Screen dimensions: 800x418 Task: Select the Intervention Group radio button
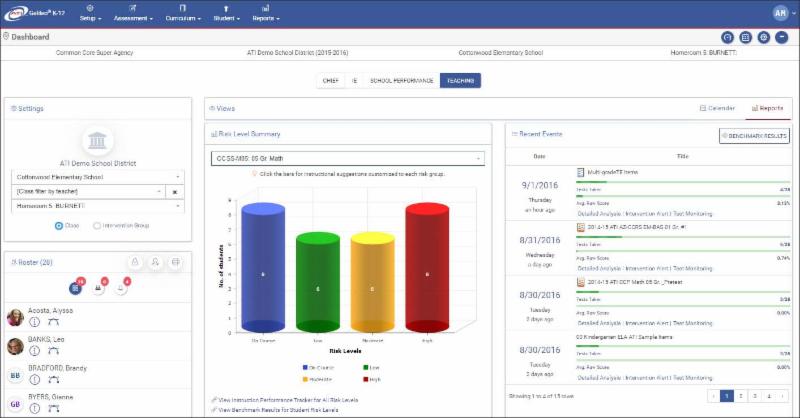[x=96, y=226]
